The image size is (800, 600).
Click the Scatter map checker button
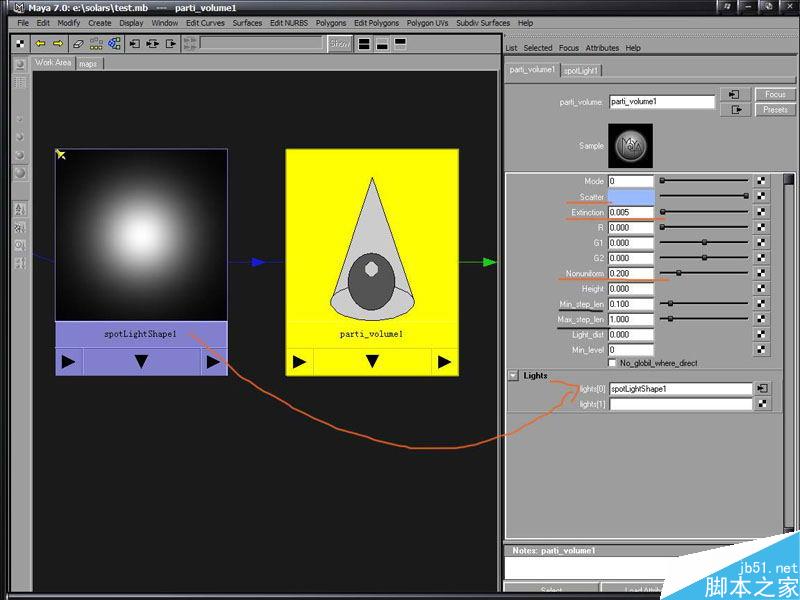(761, 196)
